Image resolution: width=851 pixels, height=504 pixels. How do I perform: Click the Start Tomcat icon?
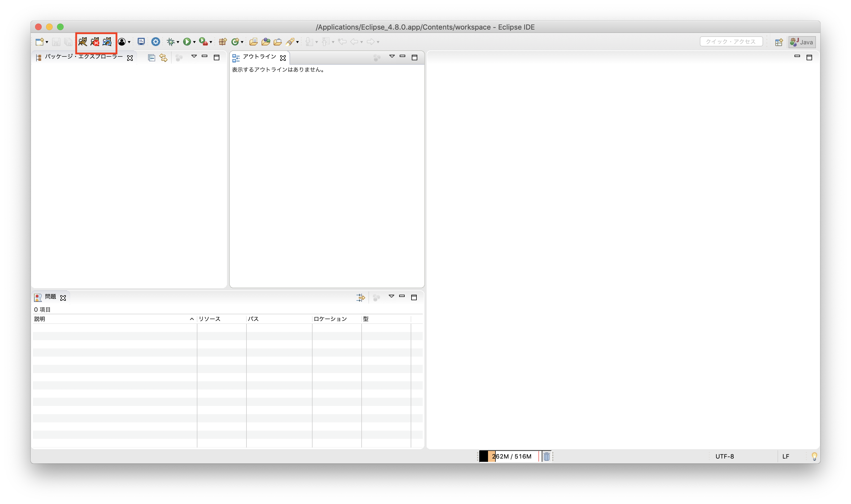click(x=83, y=41)
